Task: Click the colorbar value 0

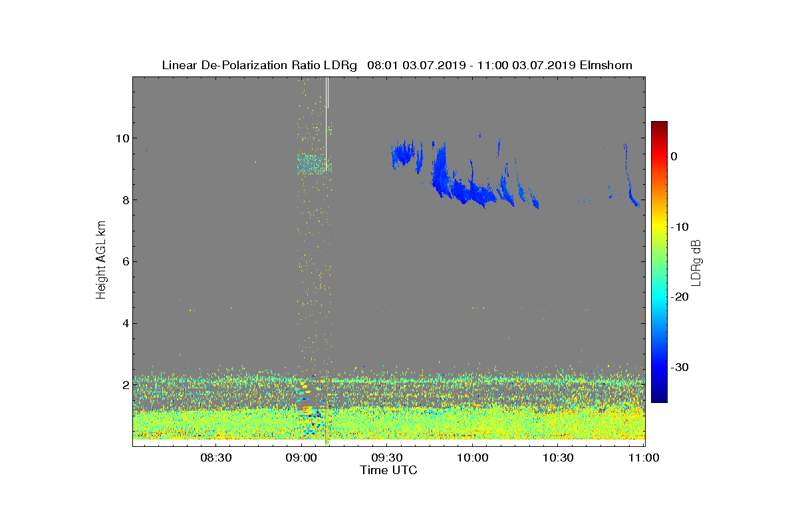Action: click(x=674, y=156)
